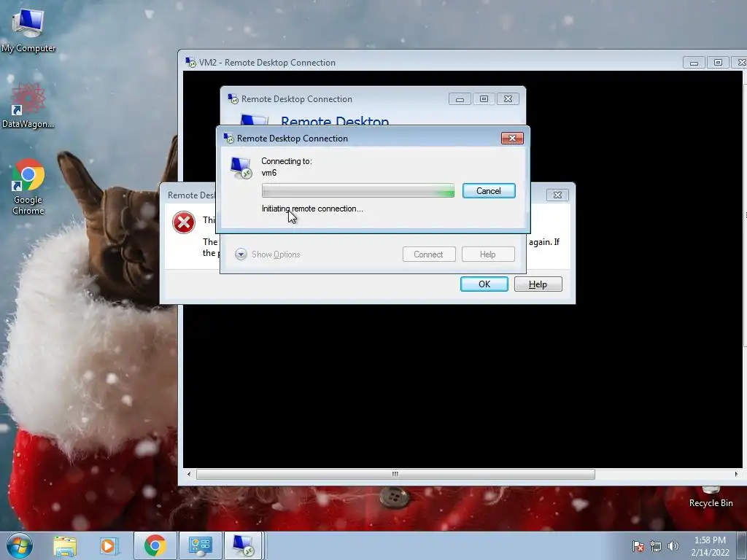Click the title icon of connecting dialog
Viewport: 747px width, 560px height.
228,138
